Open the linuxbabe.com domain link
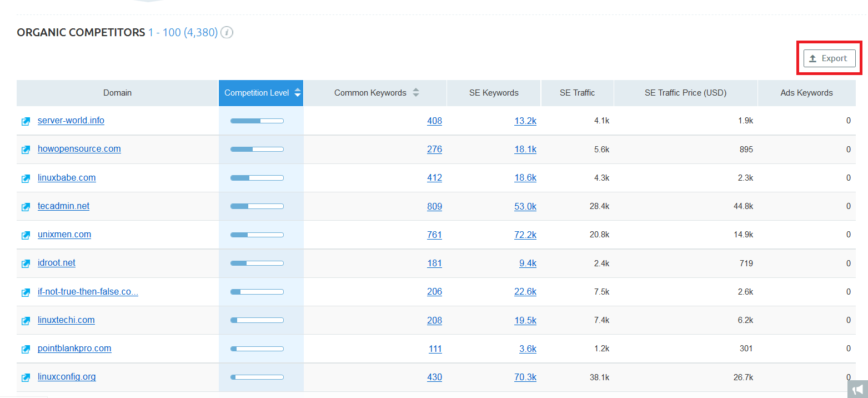 (67, 177)
